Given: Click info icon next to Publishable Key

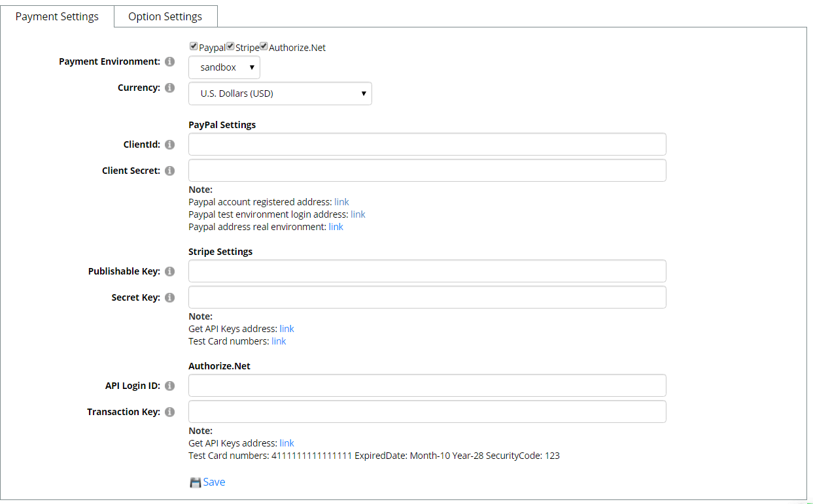Looking at the screenshot, I should click(x=169, y=271).
